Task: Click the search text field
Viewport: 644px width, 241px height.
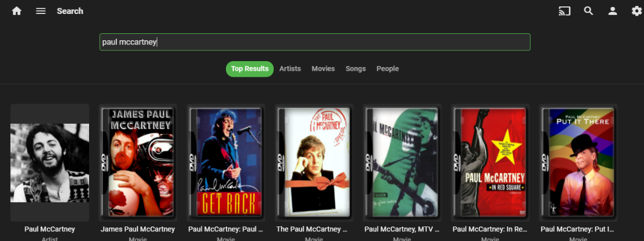Action: (315, 42)
